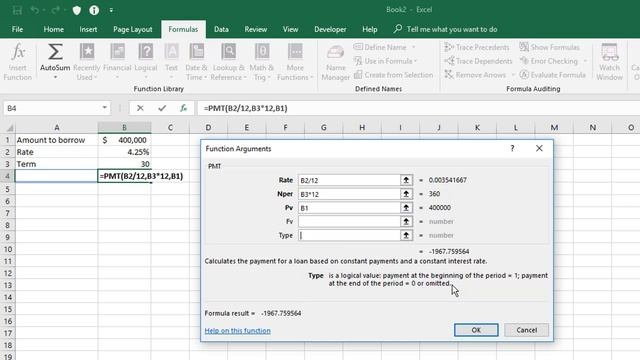Select cell A1 Amount to borrow
This screenshot has height=360, width=640.
pos(56,140)
